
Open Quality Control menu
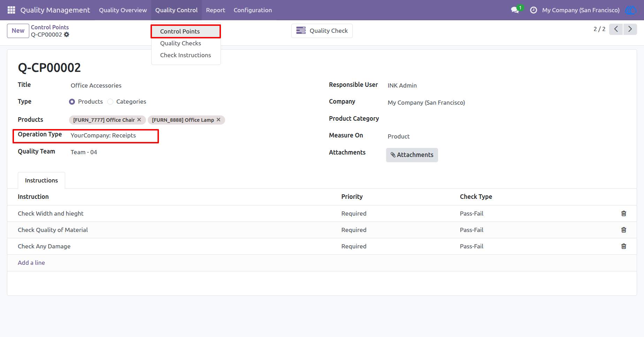[176, 10]
